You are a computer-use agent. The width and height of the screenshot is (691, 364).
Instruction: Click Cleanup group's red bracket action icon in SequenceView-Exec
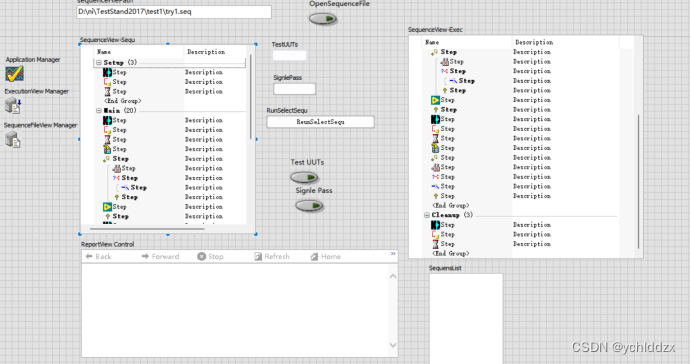pos(435,234)
